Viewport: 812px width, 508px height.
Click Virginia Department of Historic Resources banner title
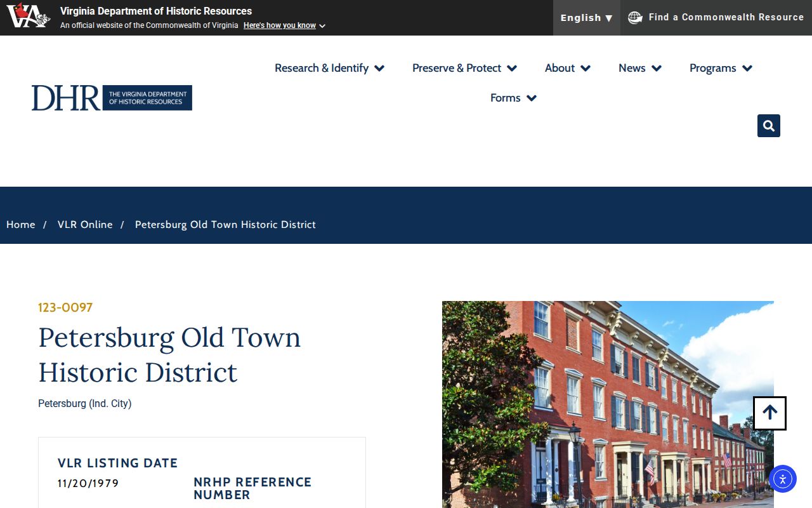pyautogui.click(x=156, y=11)
